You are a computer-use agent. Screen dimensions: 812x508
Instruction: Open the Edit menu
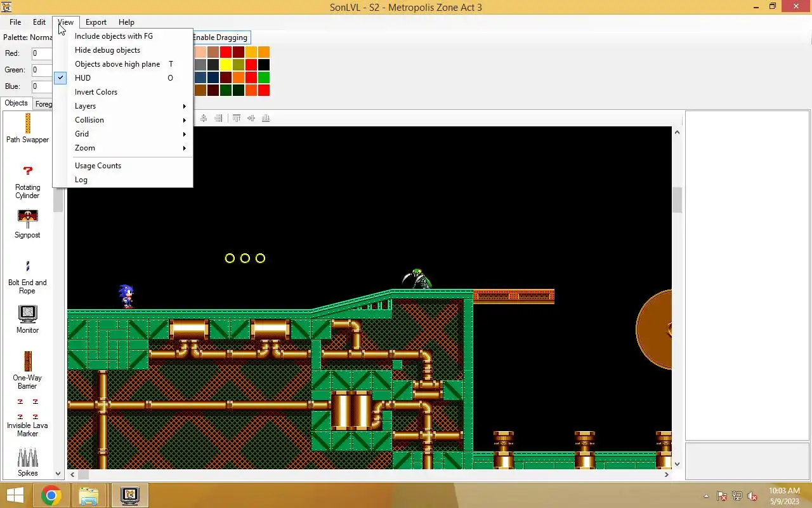[39, 22]
